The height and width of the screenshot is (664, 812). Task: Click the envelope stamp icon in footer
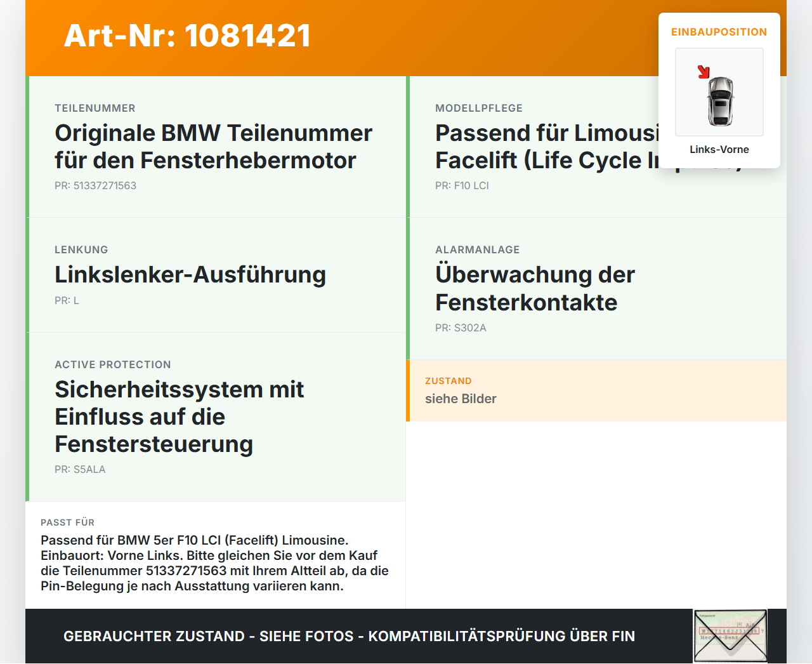point(730,636)
